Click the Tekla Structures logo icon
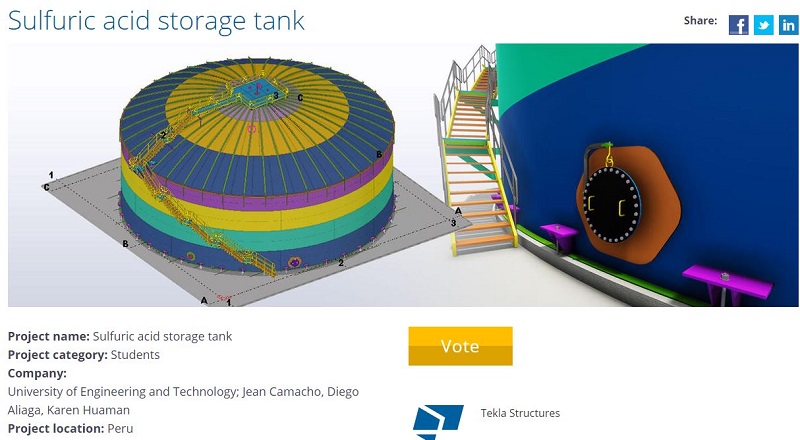Screen dimensions: 800x440 point(438,420)
